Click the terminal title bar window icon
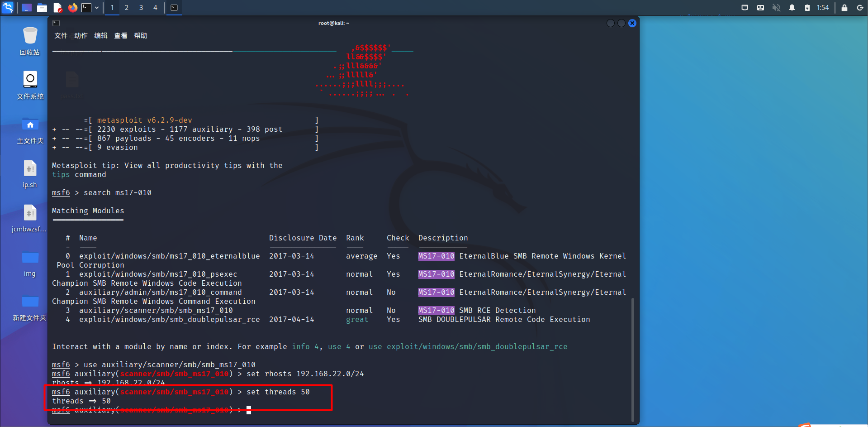The image size is (868, 427). coord(56,23)
